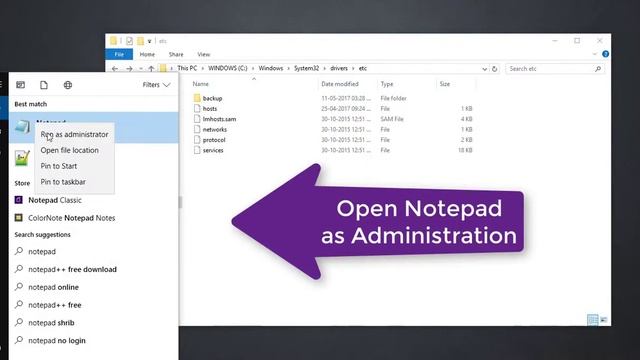Select the services file
The width and height of the screenshot is (640, 360).
coord(213,150)
